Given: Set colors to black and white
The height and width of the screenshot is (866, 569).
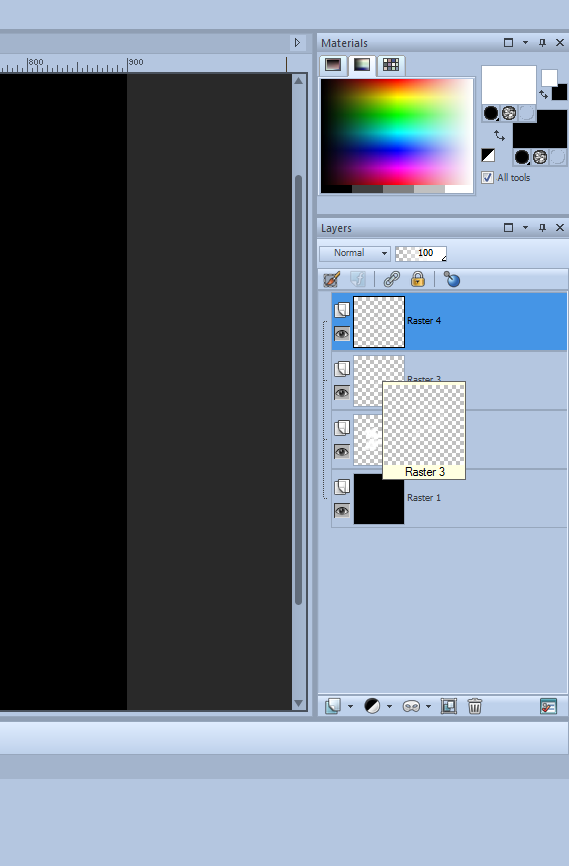Looking at the screenshot, I should pyautogui.click(x=488, y=155).
